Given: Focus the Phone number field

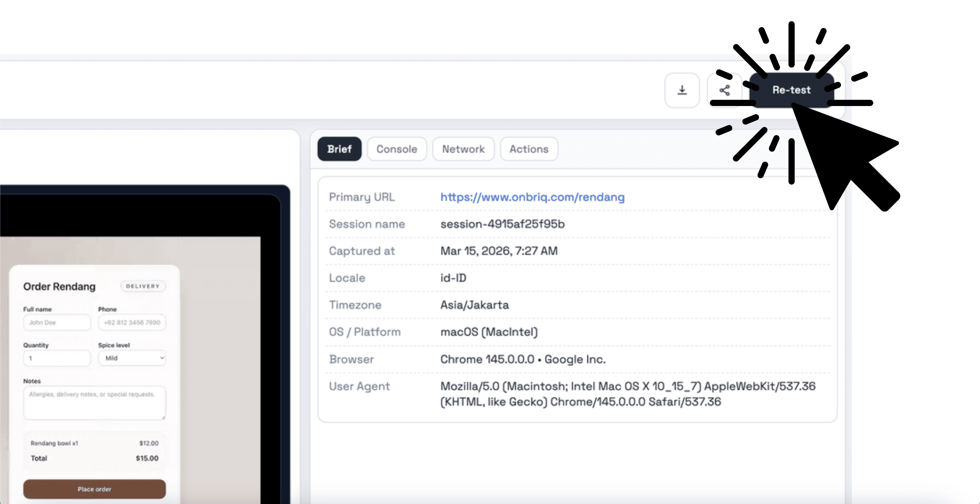Looking at the screenshot, I should 132,322.
